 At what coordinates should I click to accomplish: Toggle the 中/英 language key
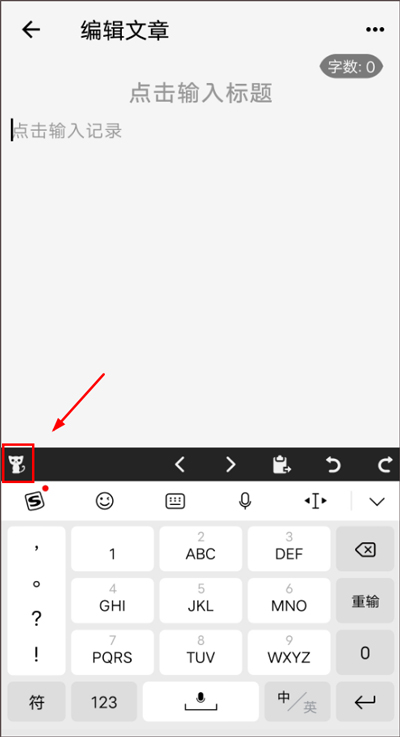coord(297,701)
